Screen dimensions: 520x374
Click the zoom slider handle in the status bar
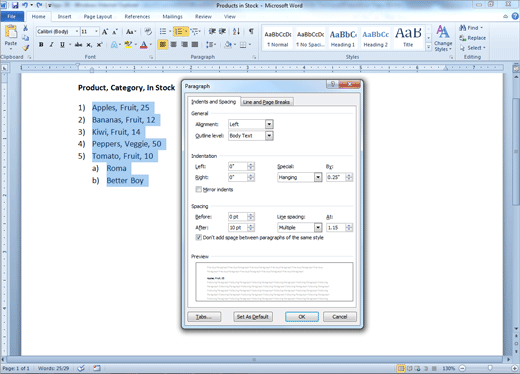point(490,368)
